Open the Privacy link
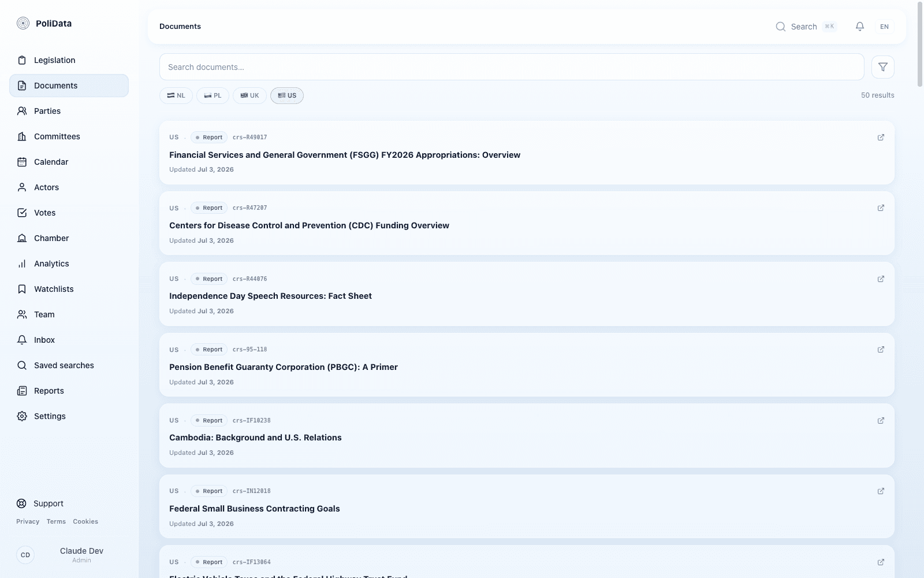The height and width of the screenshot is (578, 924). coord(28,521)
